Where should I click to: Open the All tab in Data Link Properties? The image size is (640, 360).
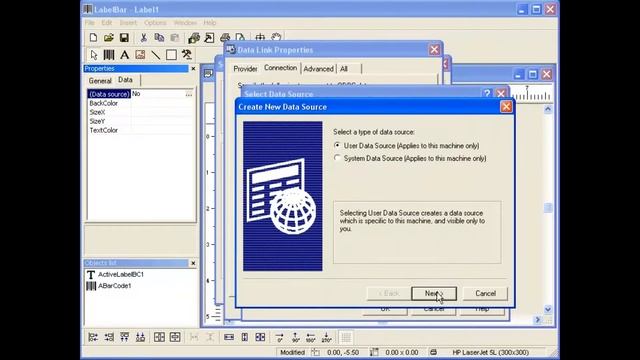tap(344, 69)
